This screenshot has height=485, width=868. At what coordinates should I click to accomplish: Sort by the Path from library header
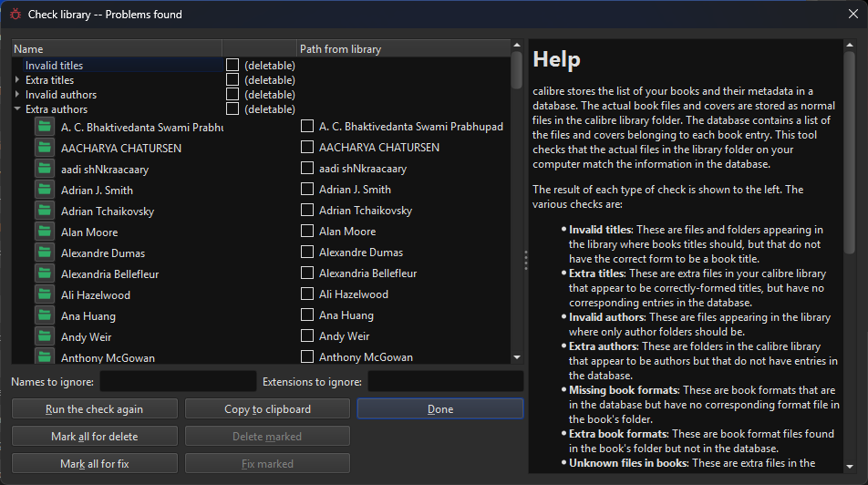(404, 48)
